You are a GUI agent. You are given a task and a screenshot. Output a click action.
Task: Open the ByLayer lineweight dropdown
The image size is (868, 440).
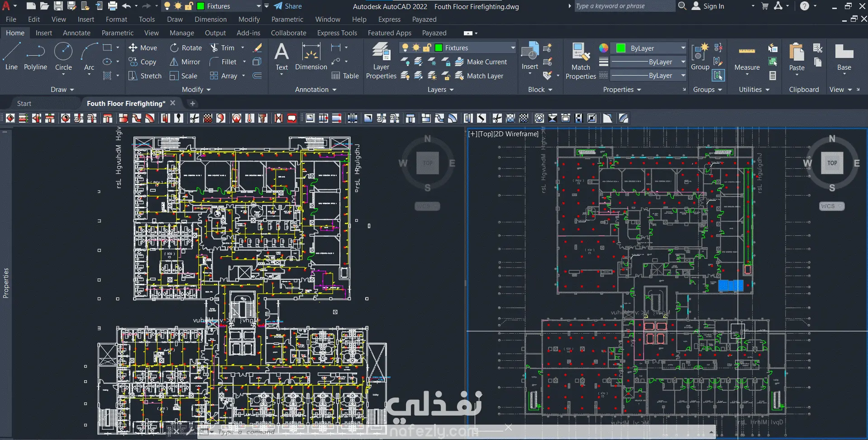tap(683, 62)
